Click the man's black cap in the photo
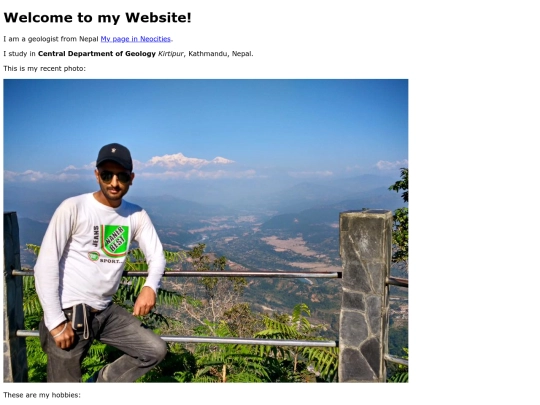 [x=115, y=156]
